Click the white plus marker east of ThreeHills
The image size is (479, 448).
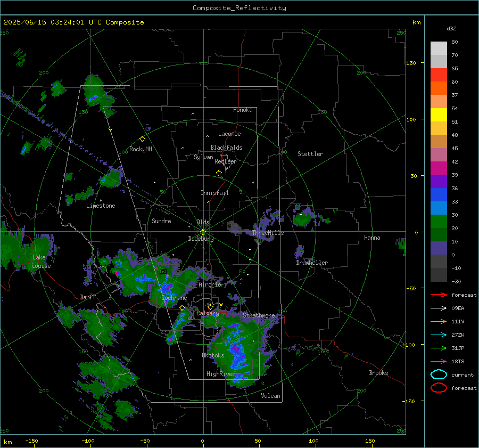coord(301,214)
